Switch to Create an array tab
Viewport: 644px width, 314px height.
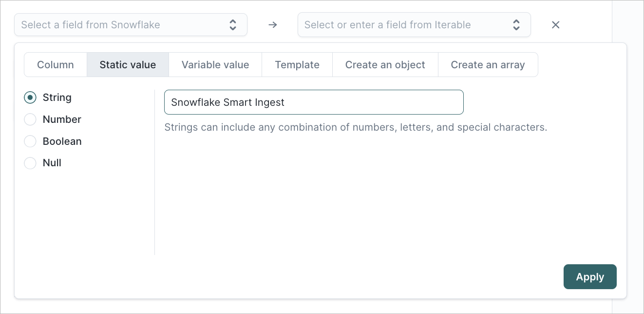click(x=488, y=65)
